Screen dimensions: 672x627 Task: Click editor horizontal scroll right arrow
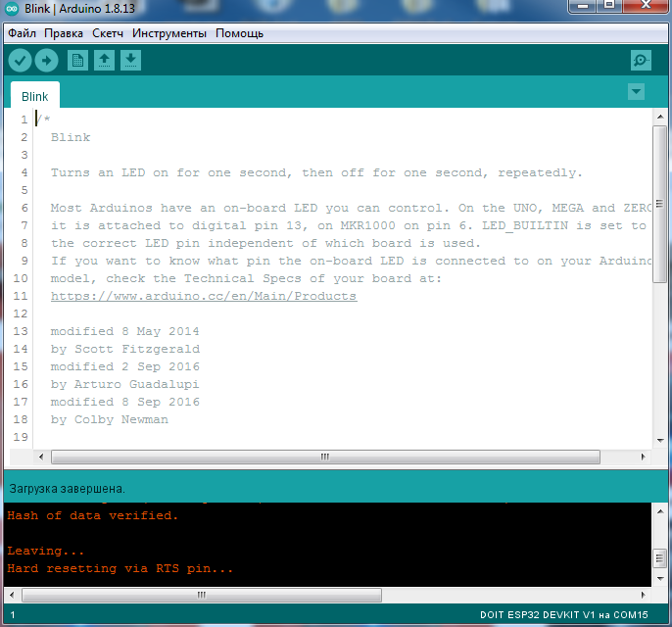(x=643, y=457)
